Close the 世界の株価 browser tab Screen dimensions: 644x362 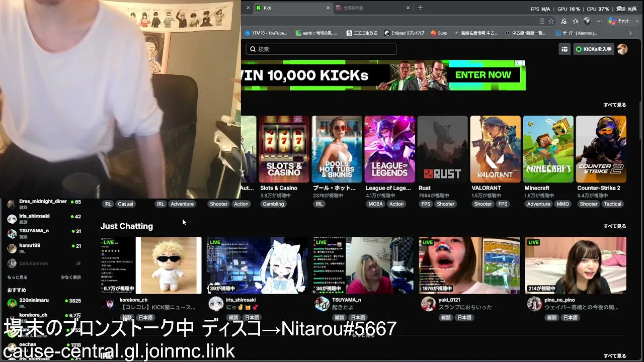(408, 8)
